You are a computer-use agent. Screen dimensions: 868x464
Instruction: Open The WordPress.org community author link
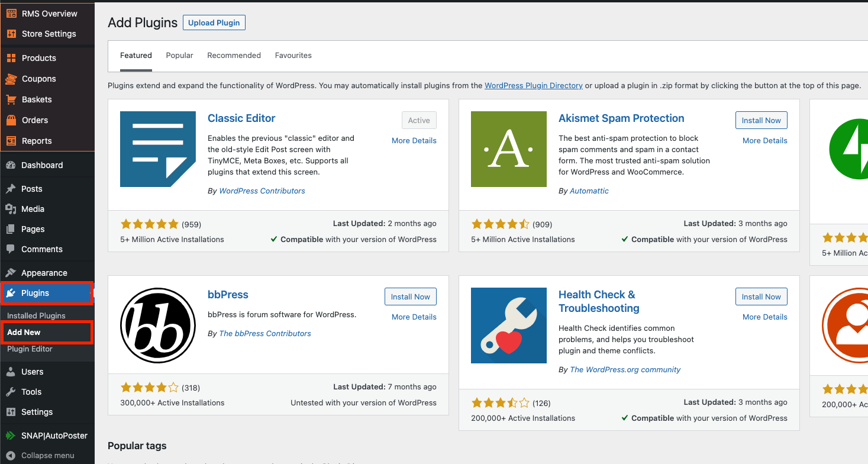[x=625, y=369]
